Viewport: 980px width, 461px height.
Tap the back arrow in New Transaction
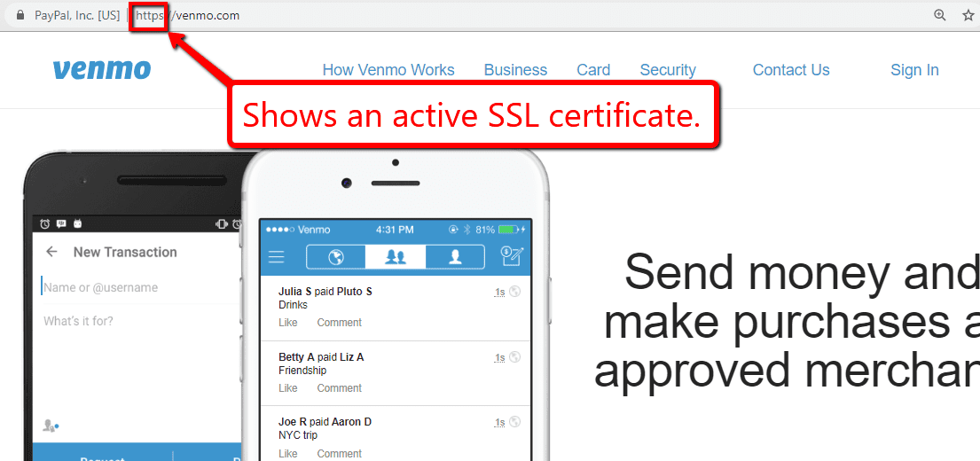point(51,252)
